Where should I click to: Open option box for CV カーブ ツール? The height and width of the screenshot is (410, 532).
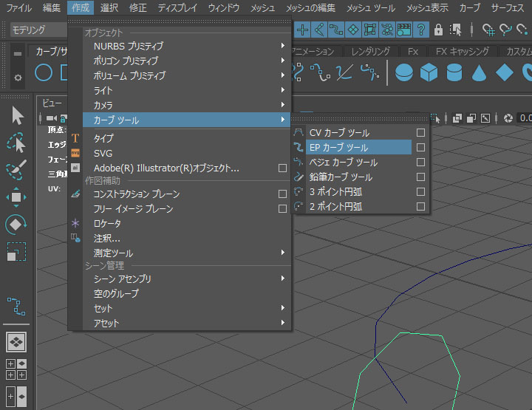420,133
